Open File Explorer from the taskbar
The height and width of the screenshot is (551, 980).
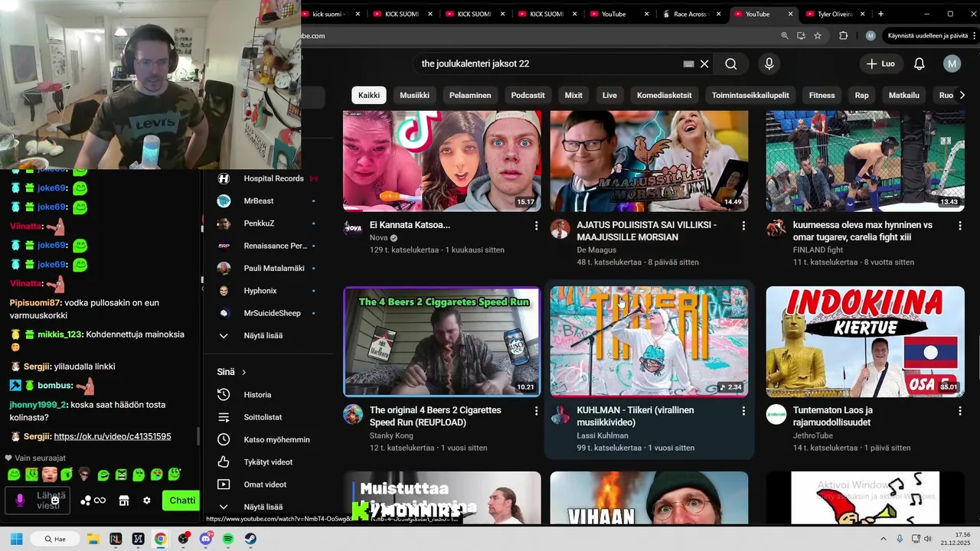point(93,539)
